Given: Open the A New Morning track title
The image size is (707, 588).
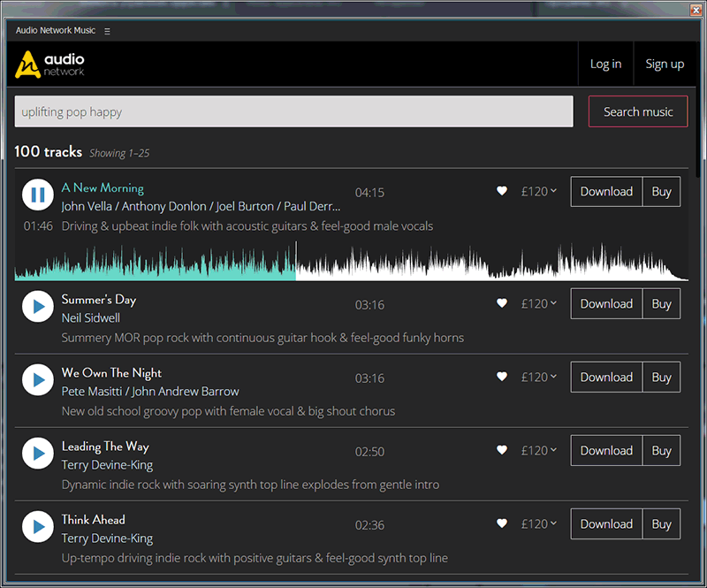Looking at the screenshot, I should (x=103, y=187).
